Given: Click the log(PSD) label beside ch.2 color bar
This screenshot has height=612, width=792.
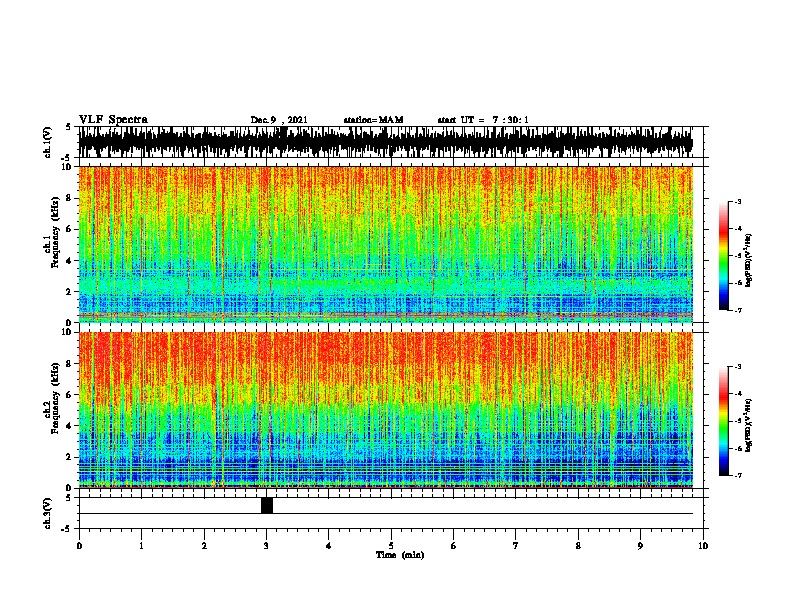Looking at the screenshot, I should pyautogui.click(x=749, y=425).
